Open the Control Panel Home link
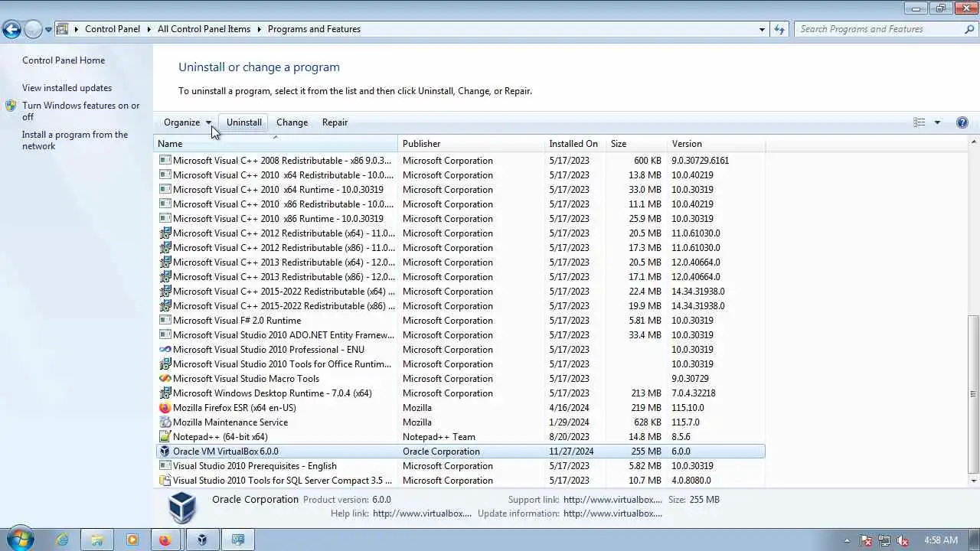The image size is (980, 551). coord(64,60)
